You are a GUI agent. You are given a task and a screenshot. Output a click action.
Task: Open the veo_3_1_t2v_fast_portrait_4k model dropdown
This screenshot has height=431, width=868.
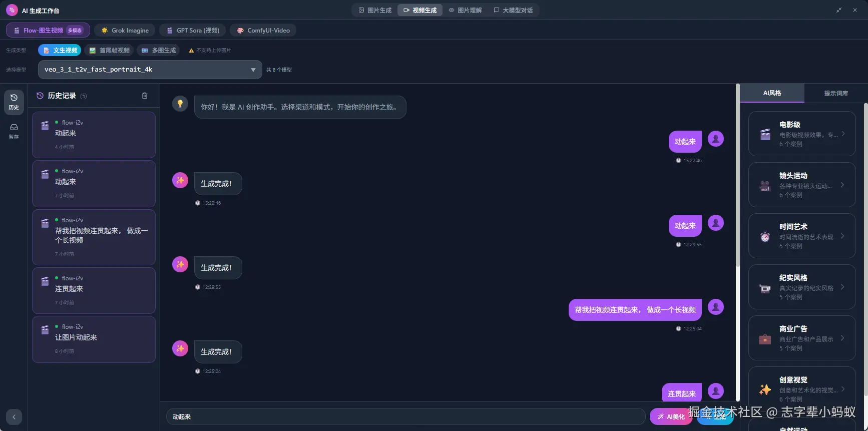150,70
